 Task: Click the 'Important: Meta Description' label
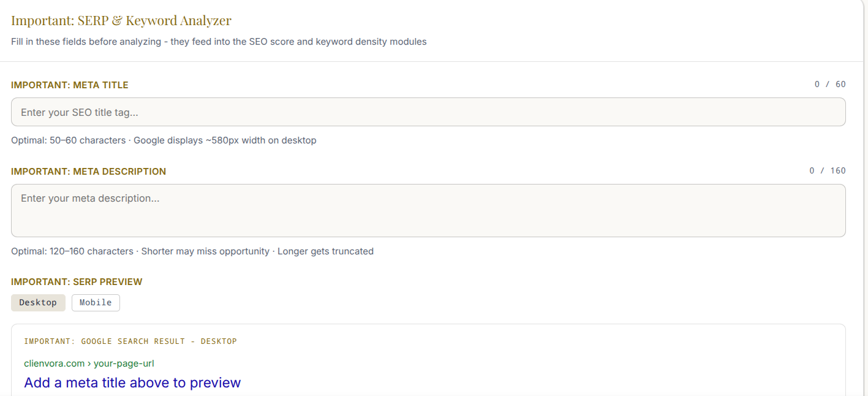88,172
